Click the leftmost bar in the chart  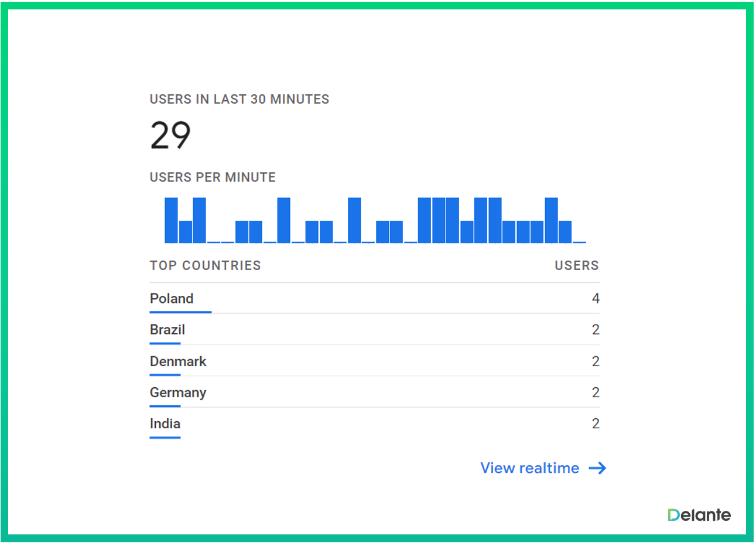[171, 220]
